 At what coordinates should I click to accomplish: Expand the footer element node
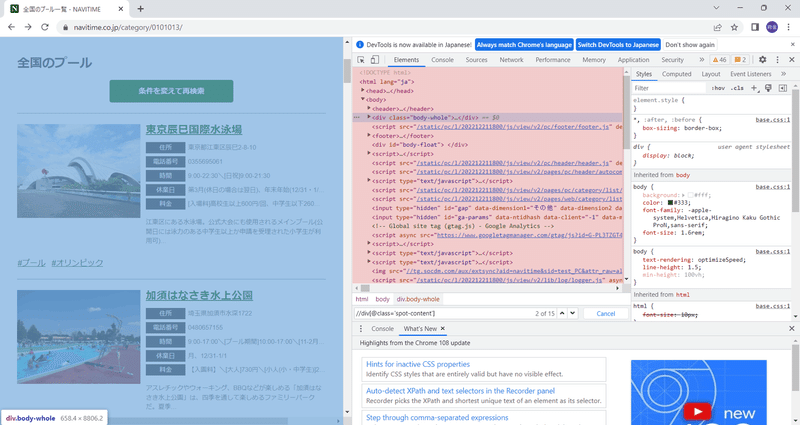369,135
